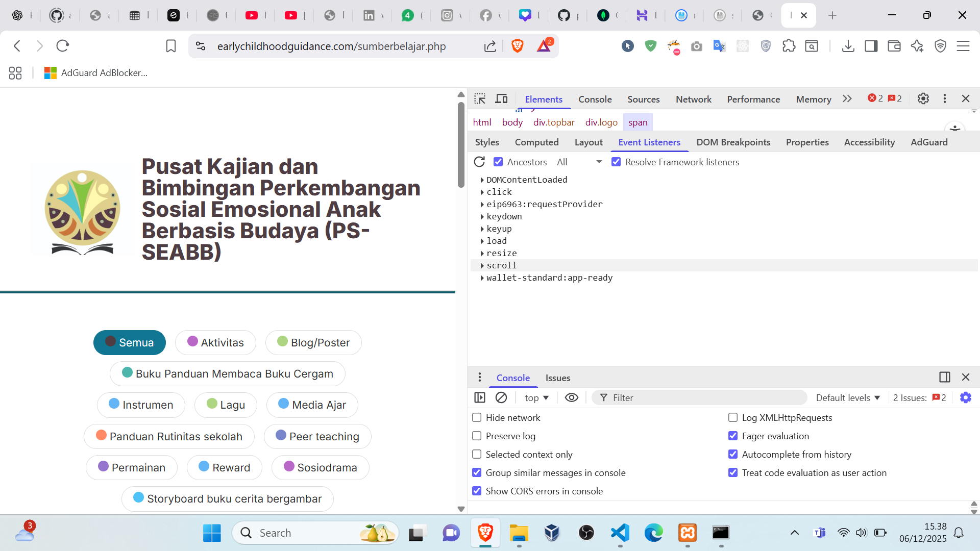Click the clear console icon

point(501,397)
